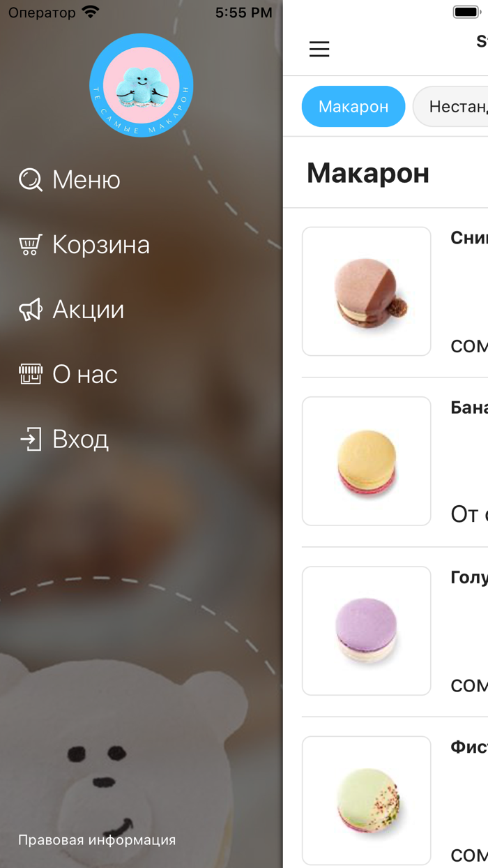Click the megaphone icon beside Акции
The height and width of the screenshot is (868, 488).
pos(31,310)
